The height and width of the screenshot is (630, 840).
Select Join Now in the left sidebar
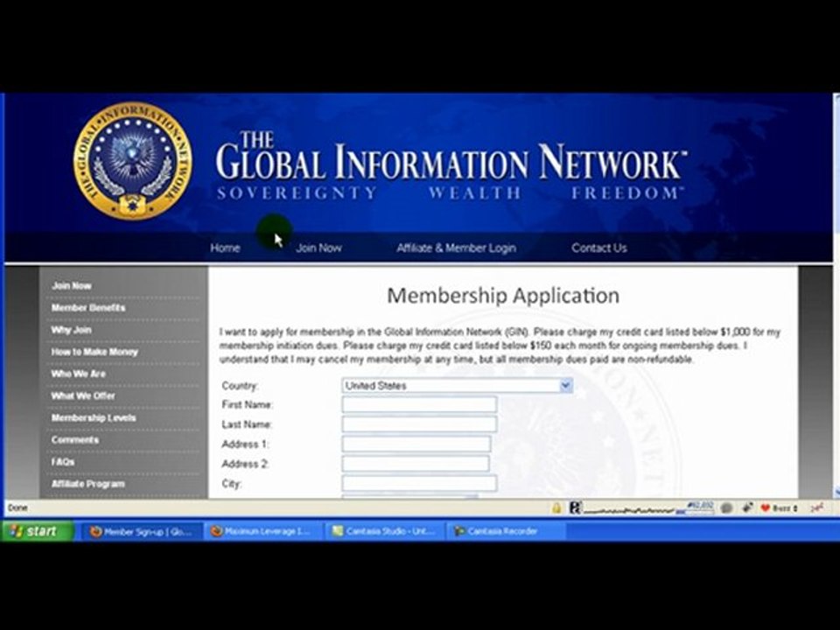click(71, 285)
